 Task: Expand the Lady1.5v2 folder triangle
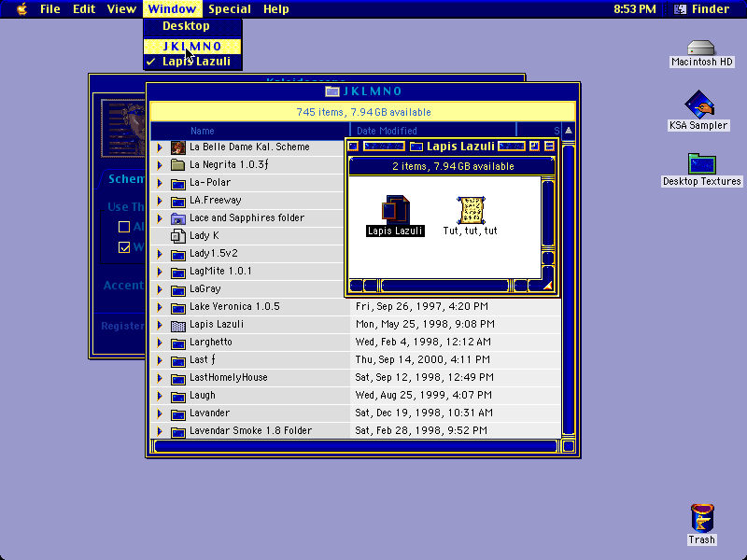coord(160,254)
